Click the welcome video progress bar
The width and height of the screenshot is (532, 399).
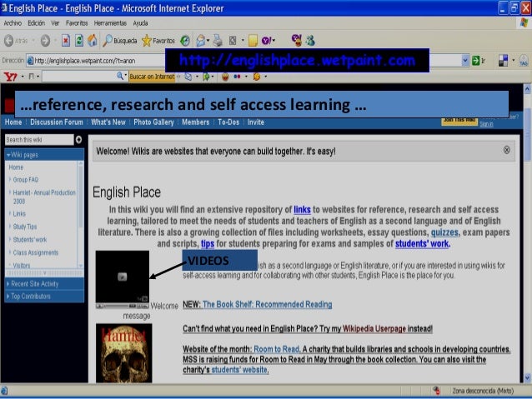(x=117, y=306)
